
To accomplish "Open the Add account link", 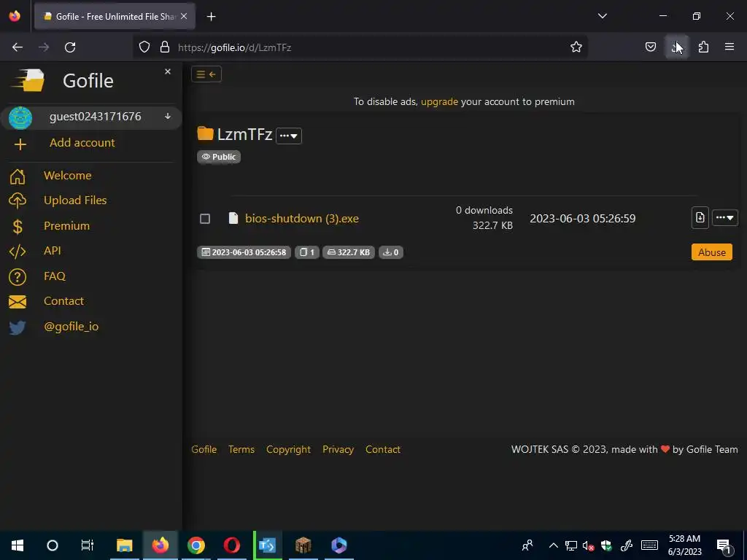I will point(82,143).
